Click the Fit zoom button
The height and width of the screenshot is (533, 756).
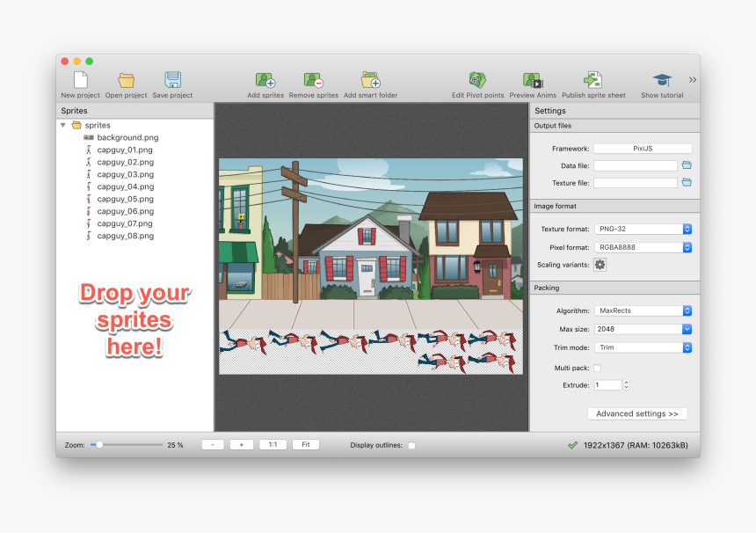pos(305,444)
